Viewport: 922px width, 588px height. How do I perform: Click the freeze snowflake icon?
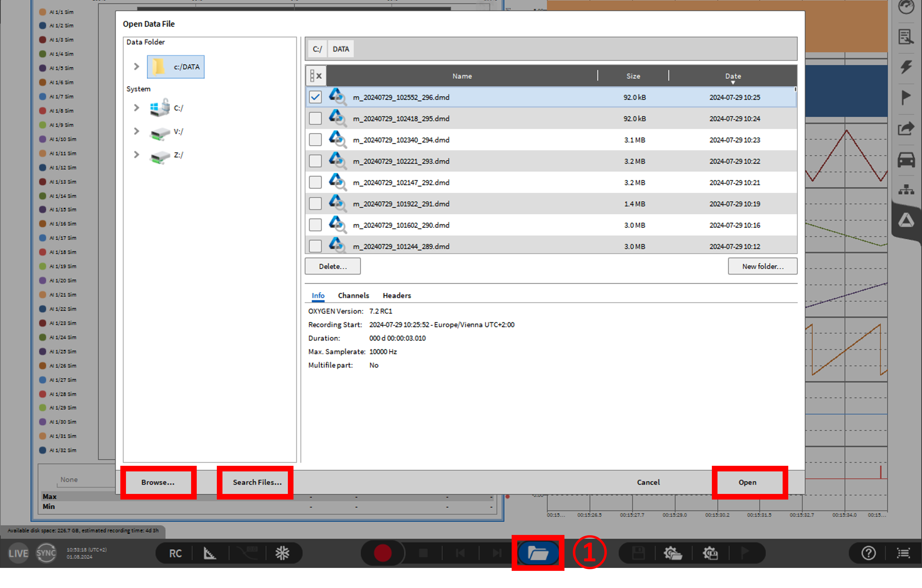click(282, 553)
